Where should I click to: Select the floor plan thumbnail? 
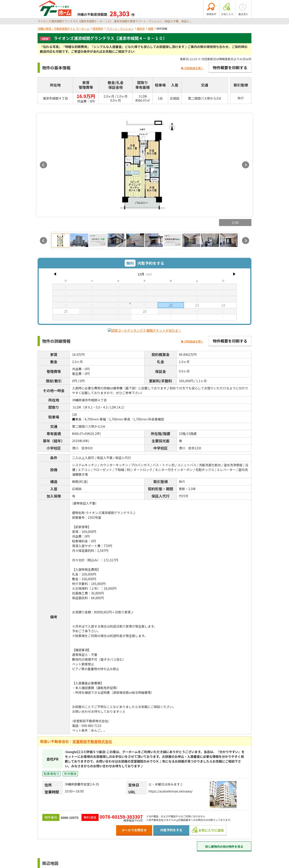pyautogui.click(x=61, y=241)
